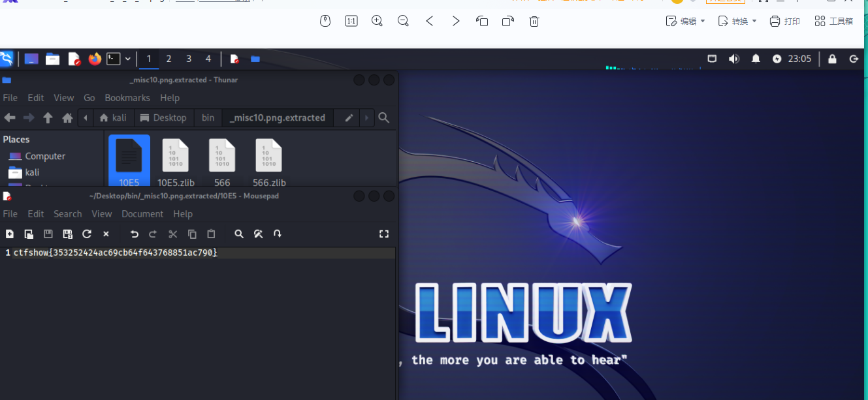Viewport: 868px width, 400px height.
Task: Select bin path bar button
Action: [208, 118]
